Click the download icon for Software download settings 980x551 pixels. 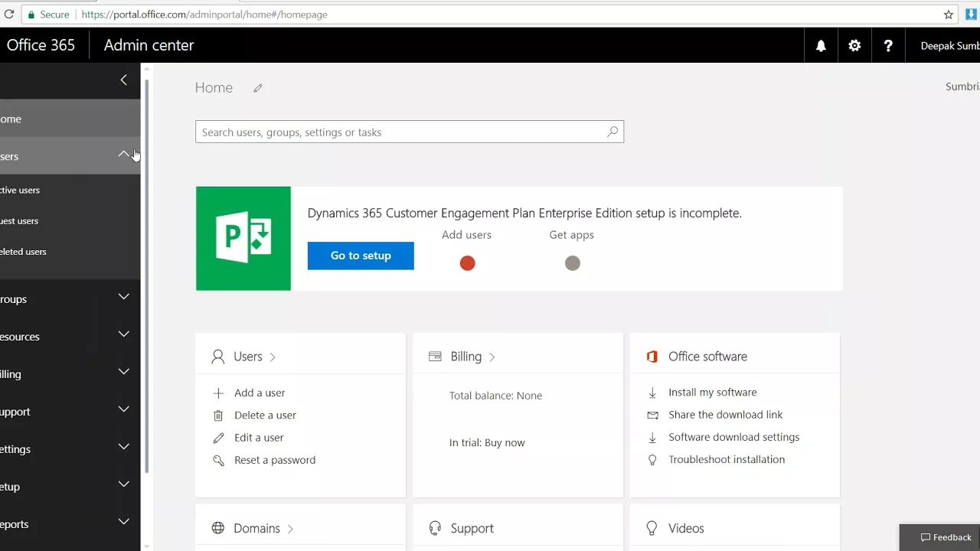pos(652,437)
